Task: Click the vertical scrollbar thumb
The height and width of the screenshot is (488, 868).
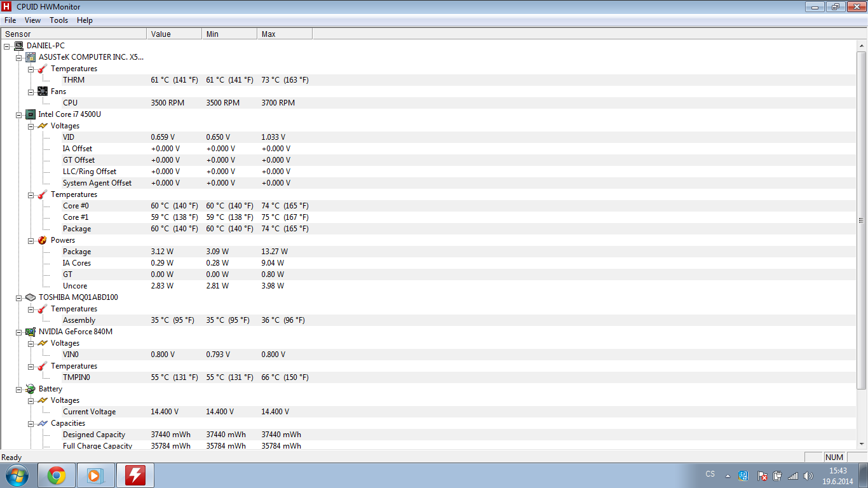Action: pos(862,220)
